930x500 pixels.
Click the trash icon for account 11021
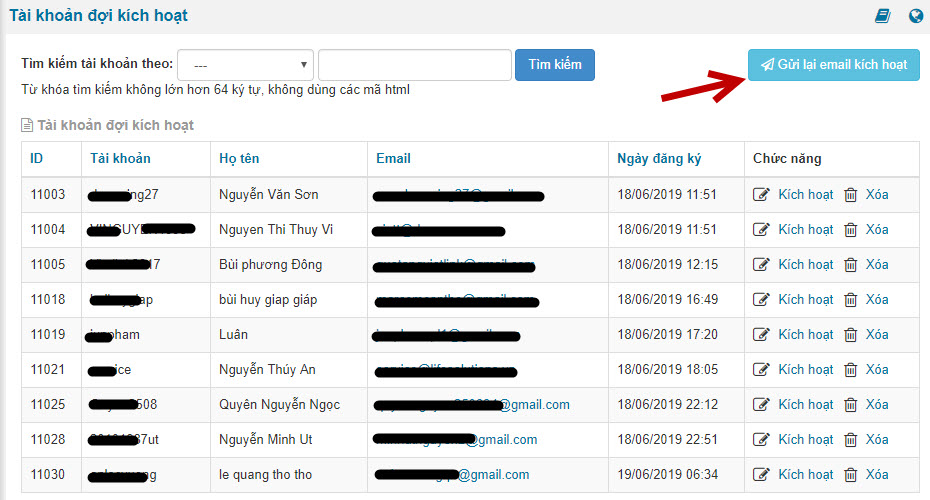pos(851,370)
